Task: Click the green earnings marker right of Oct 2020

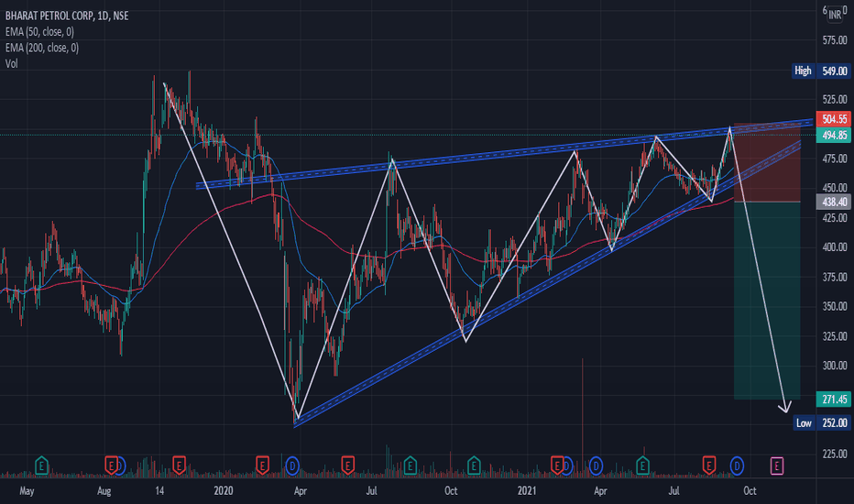Action: tap(474, 466)
